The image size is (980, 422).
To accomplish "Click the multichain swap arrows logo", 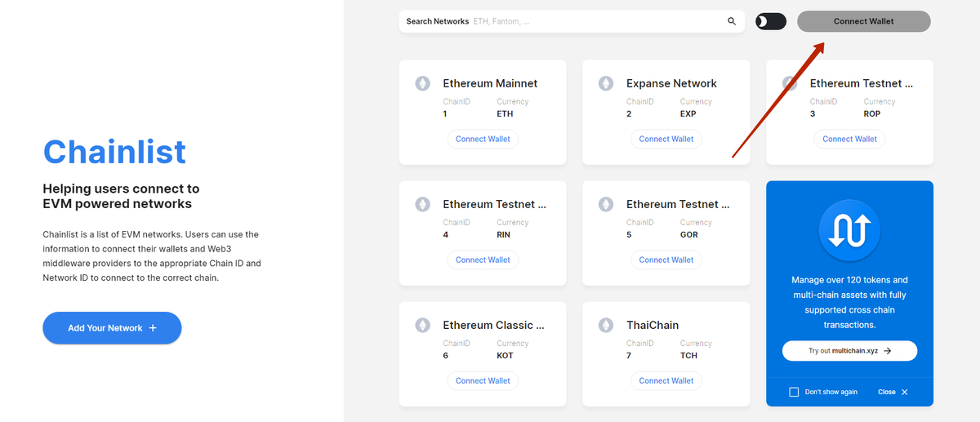I will point(849,232).
